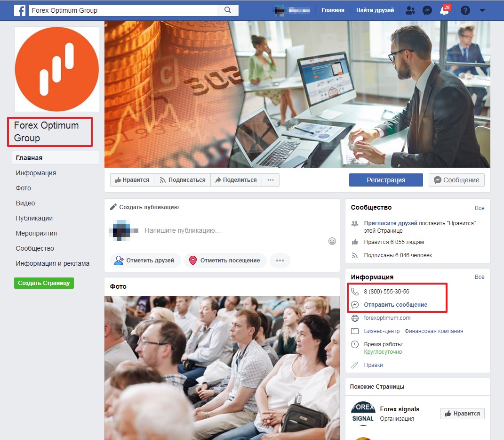The width and height of the screenshot is (504, 440).
Task: Like the Forex signals page
Action: click(x=462, y=414)
